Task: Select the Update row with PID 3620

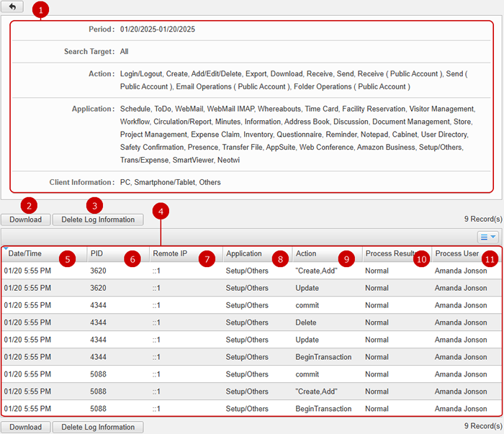Action: point(252,288)
